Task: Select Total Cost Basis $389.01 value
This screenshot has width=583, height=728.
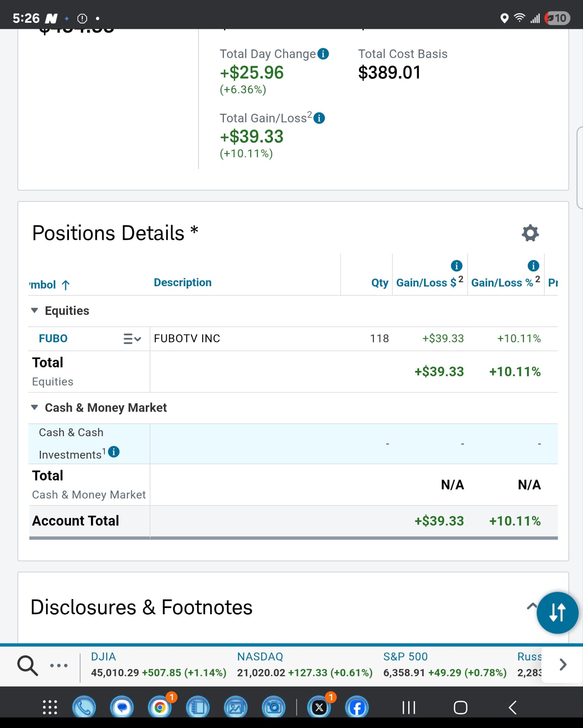Action: pos(389,73)
